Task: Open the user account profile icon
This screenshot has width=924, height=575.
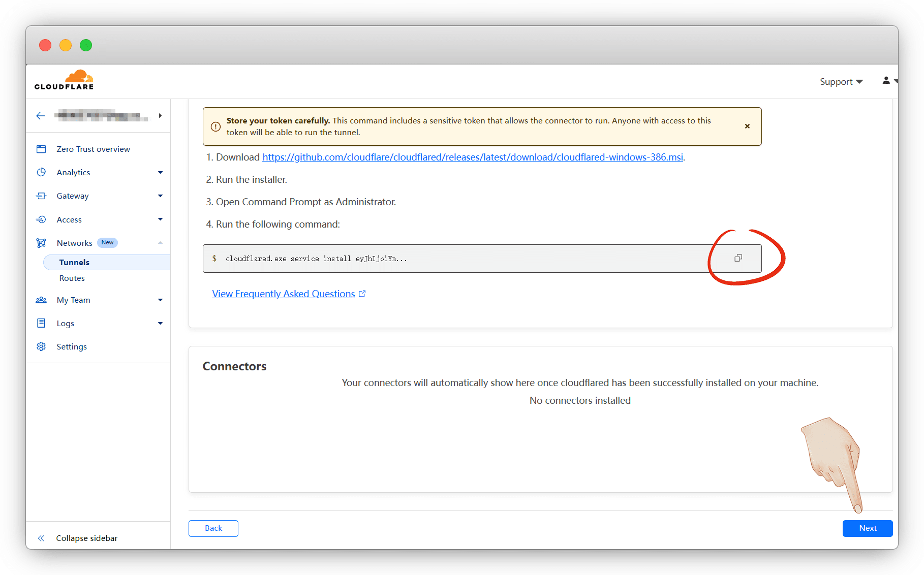Action: 886,81
